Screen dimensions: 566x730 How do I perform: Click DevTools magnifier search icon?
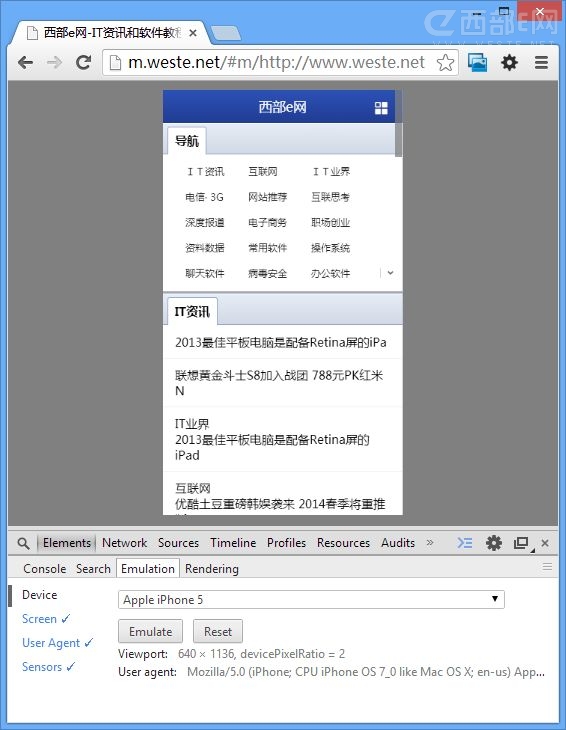tap(23, 543)
